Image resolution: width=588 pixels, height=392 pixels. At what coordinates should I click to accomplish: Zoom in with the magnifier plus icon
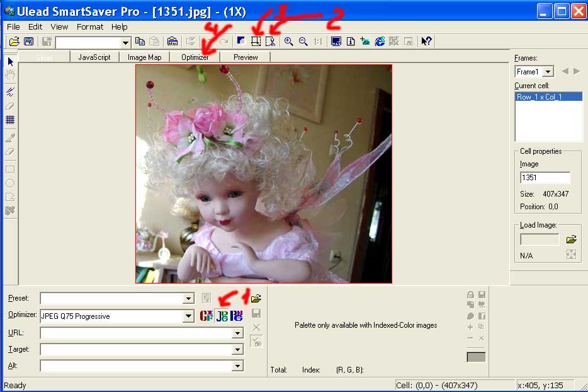(288, 42)
